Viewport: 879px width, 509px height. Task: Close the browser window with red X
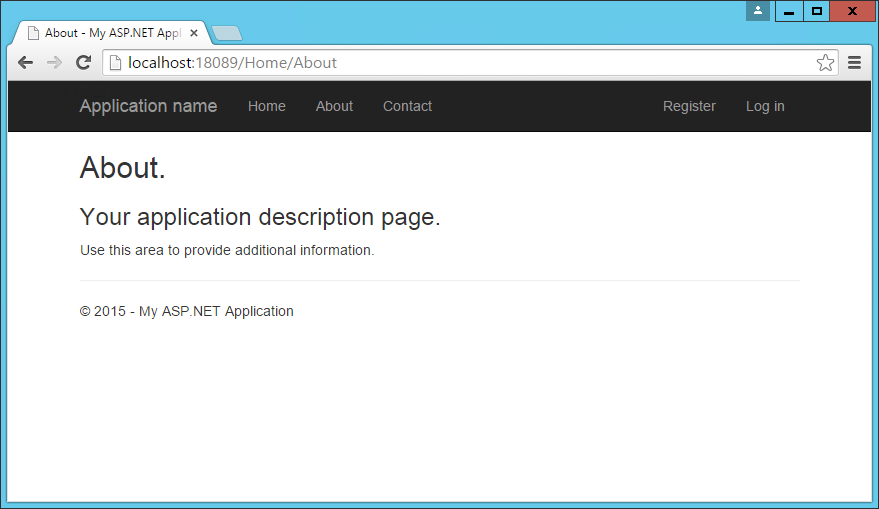pos(853,11)
